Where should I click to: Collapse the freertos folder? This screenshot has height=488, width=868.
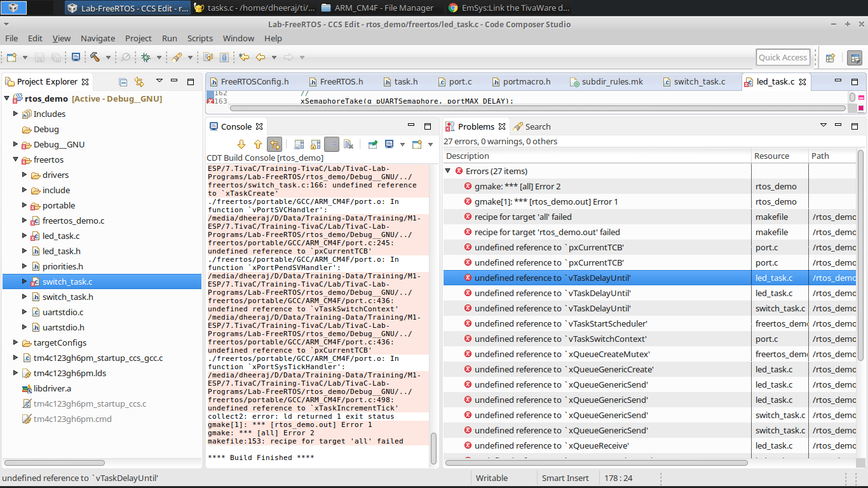(17, 159)
